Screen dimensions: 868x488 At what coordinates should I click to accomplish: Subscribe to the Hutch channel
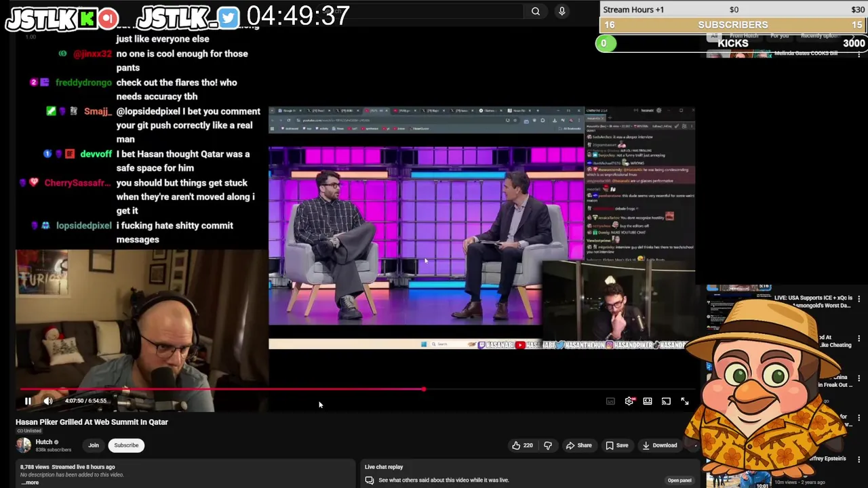pyautogui.click(x=126, y=445)
